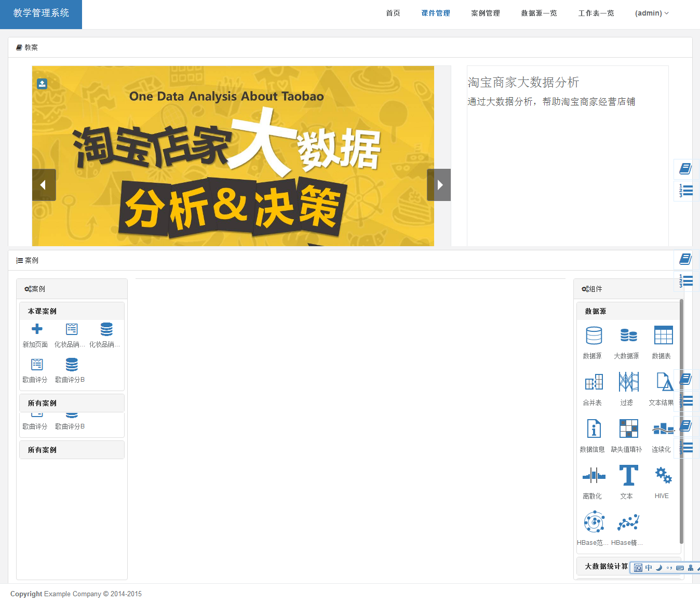The image size is (700, 603).
Task: Click the components panel vertical scrollbar
Action: click(x=681, y=422)
